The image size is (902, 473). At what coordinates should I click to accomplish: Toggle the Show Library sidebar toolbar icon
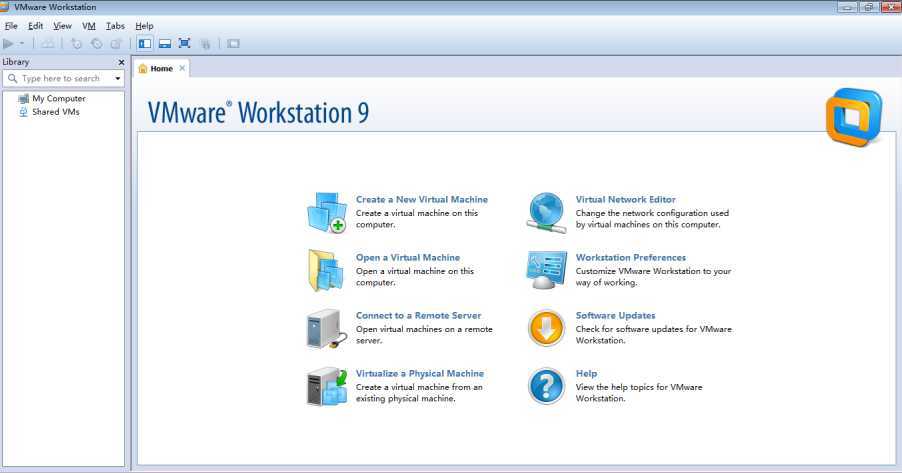tap(145, 44)
